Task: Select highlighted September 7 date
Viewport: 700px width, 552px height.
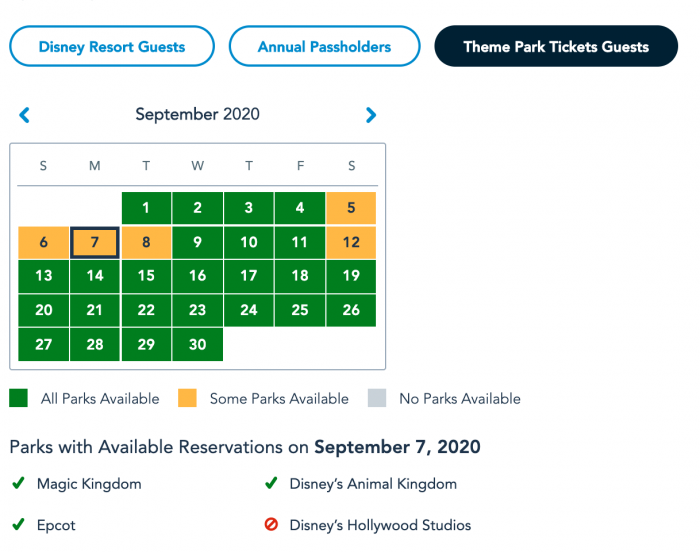Action: click(x=95, y=242)
